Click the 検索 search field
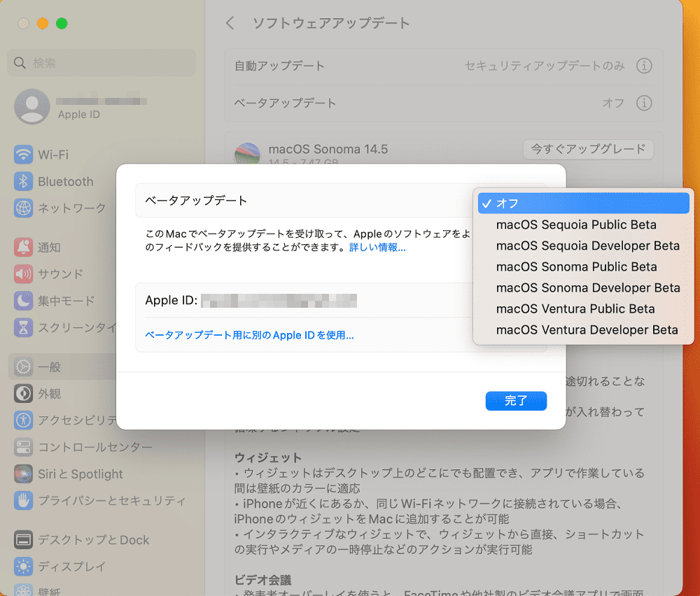This screenshot has width=700, height=596. [x=101, y=63]
